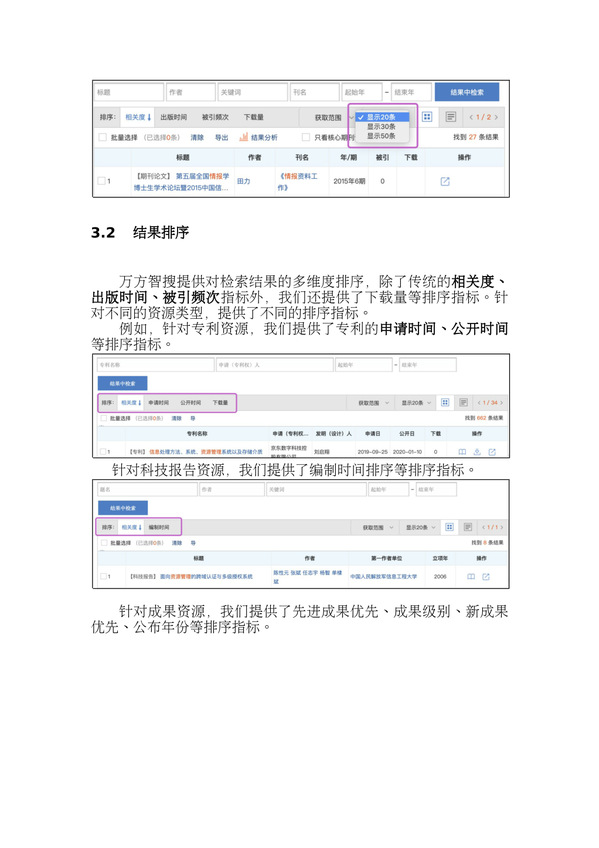The height and width of the screenshot is (848, 599).
Task: Click list view icon in patent results screenshot
Action: (x=463, y=402)
